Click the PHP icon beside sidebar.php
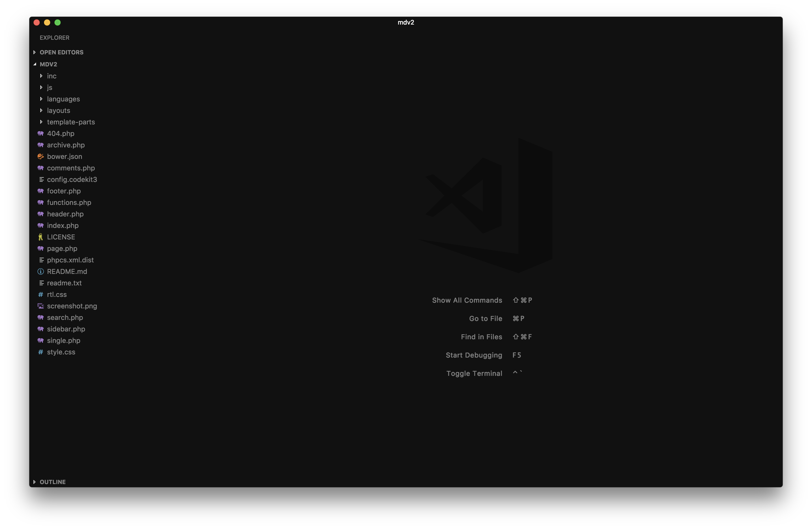Image resolution: width=812 pixels, height=529 pixels. (x=41, y=329)
